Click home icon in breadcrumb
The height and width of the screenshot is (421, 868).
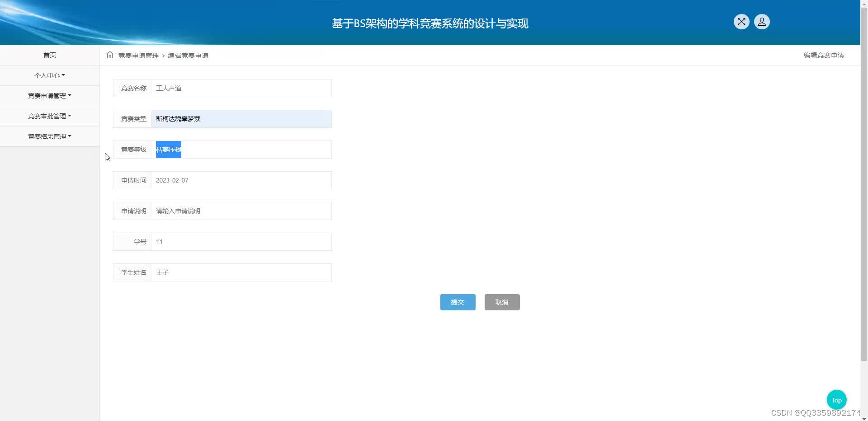tap(110, 55)
